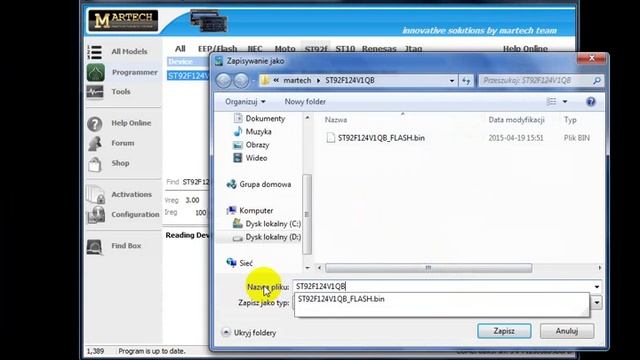This screenshot has height=360, width=640.
Task: Click the Configuration icon
Action: pyautogui.click(x=96, y=214)
